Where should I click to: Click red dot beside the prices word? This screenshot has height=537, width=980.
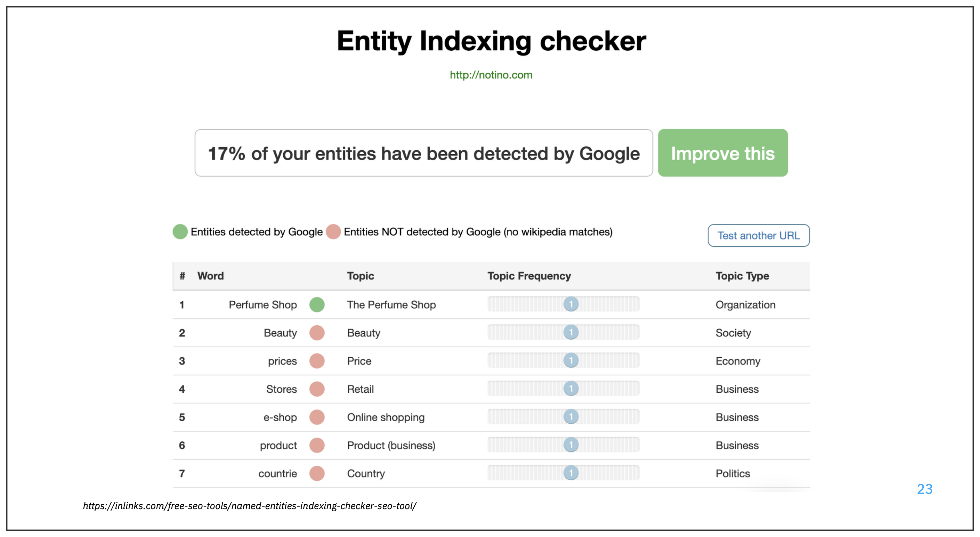tap(316, 361)
